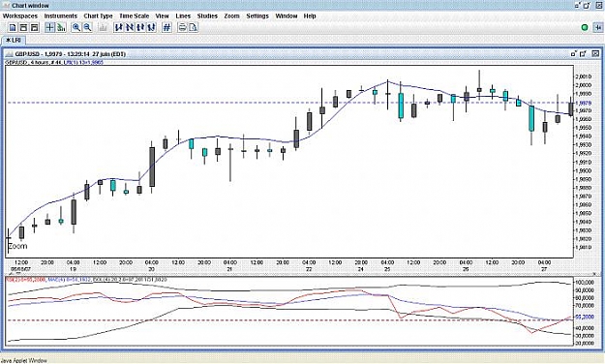Click the 100,000 label on the indicator axis
Viewport: 605px width, 364px height.
pos(584,283)
